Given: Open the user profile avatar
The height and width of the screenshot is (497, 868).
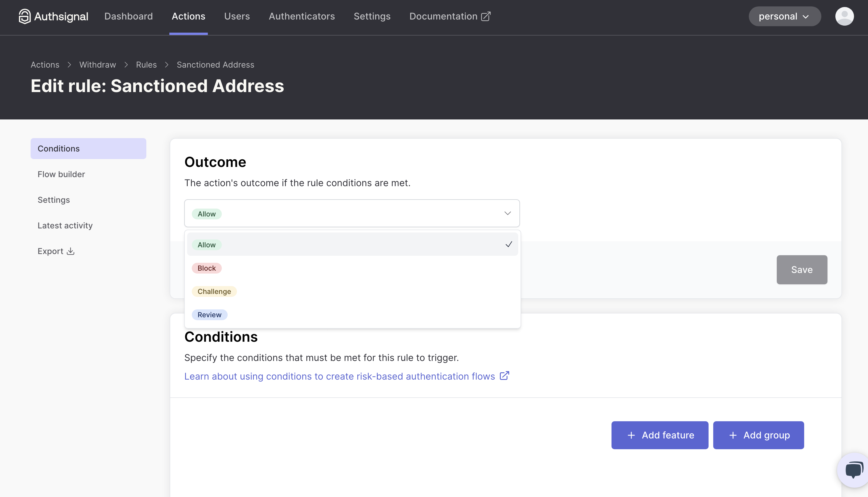Looking at the screenshot, I should (x=844, y=16).
